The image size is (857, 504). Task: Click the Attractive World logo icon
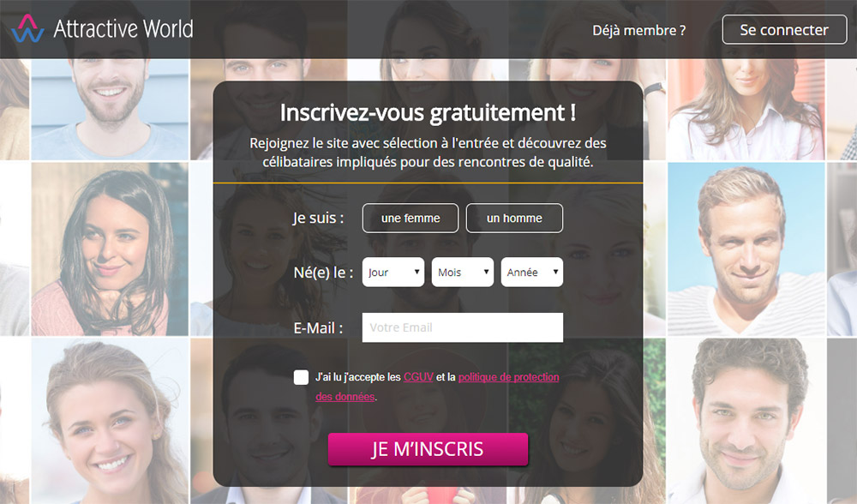[27, 28]
